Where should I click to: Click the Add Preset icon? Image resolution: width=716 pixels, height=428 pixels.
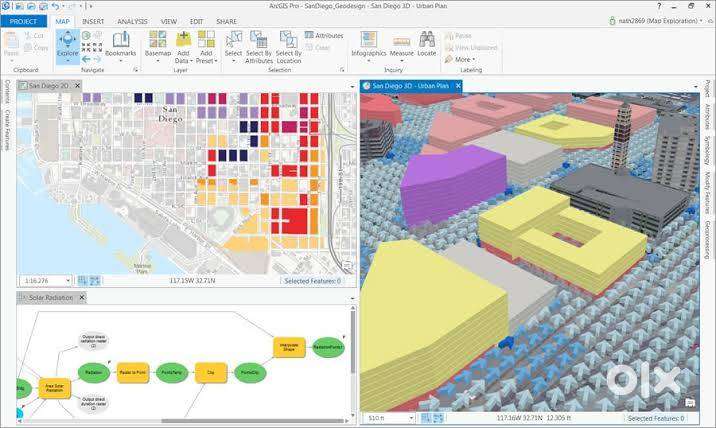click(206, 38)
